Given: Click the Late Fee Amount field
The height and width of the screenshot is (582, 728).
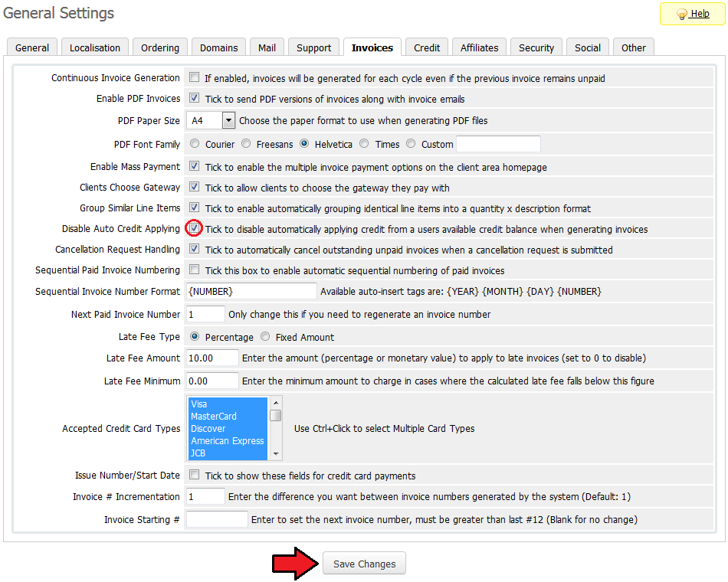Looking at the screenshot, I should pyautogui.click(x=212, y=358).
